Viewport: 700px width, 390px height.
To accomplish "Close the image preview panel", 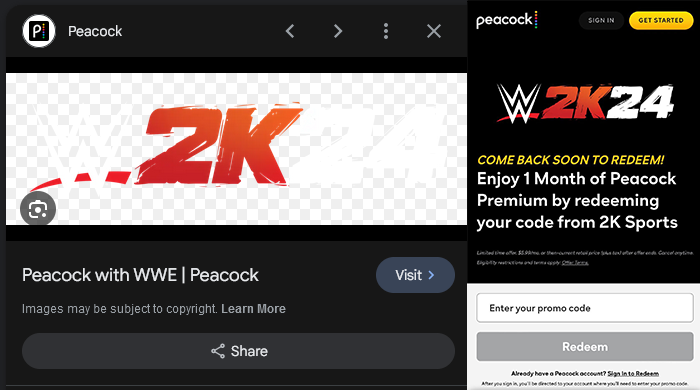I will pyautogui.click(x=434, y=31).
